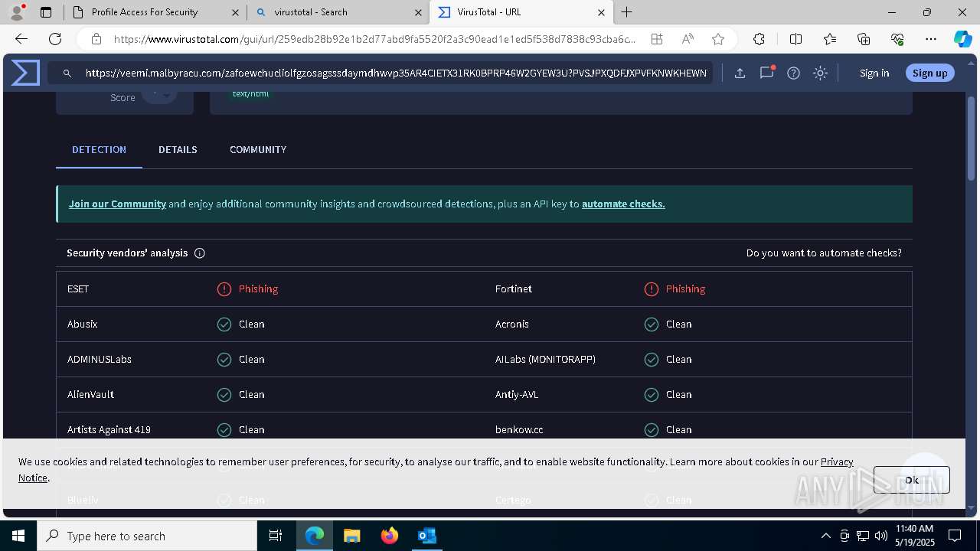This screenshot has width=980, height=551.
Task: Select the Fortinet vendor name
Action: 514,289
